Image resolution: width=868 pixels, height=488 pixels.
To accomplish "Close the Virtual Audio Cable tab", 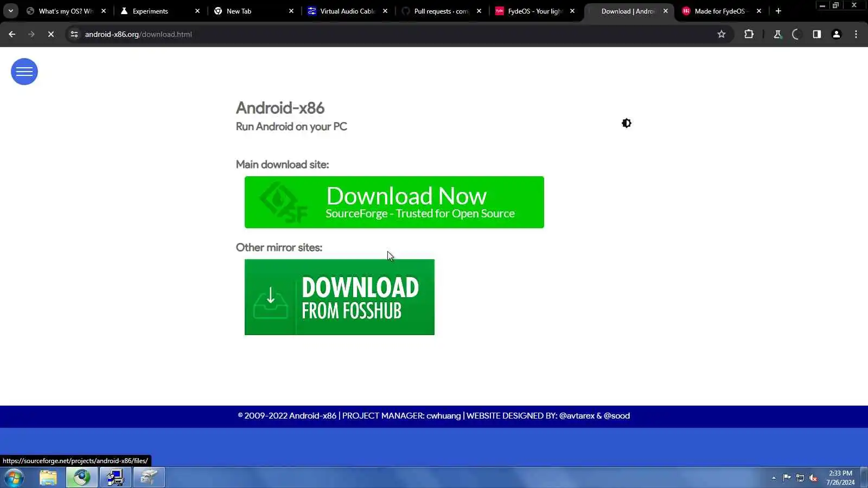I will click(x=385, y=11).
